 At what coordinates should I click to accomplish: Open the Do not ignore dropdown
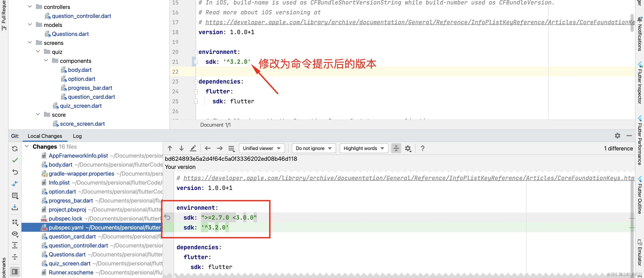313,148
